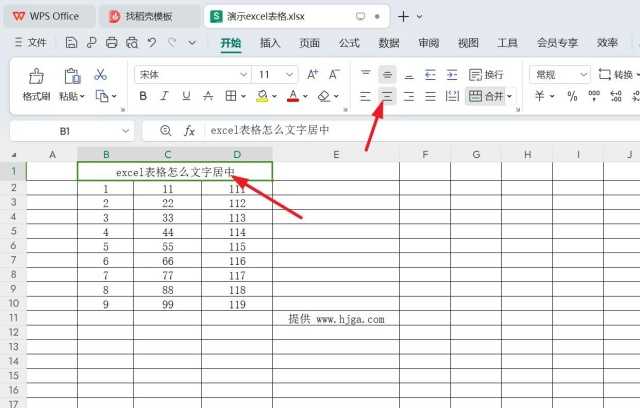Apply the red font color swatch

pyautogui.click(x=292, y=96)
